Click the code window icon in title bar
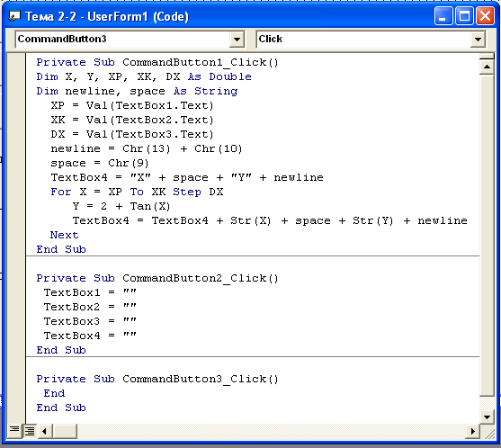Viewport: 501px width, 448px height. point(14,15)
